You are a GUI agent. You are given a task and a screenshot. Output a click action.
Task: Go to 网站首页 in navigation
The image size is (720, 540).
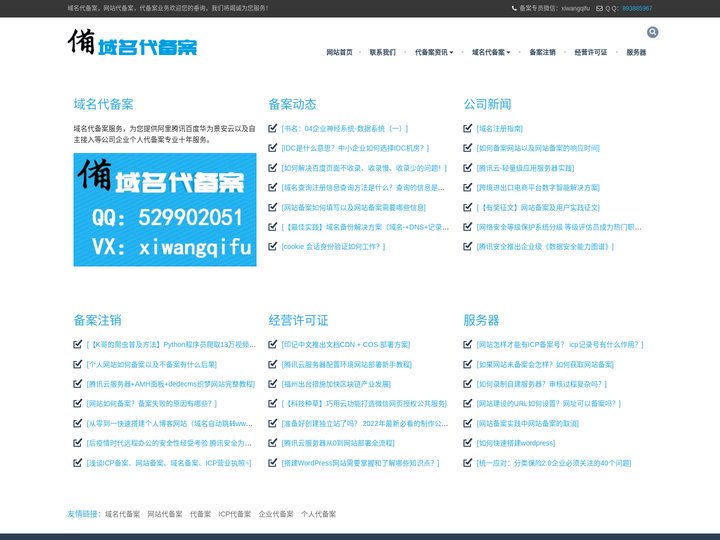point(339,52)
